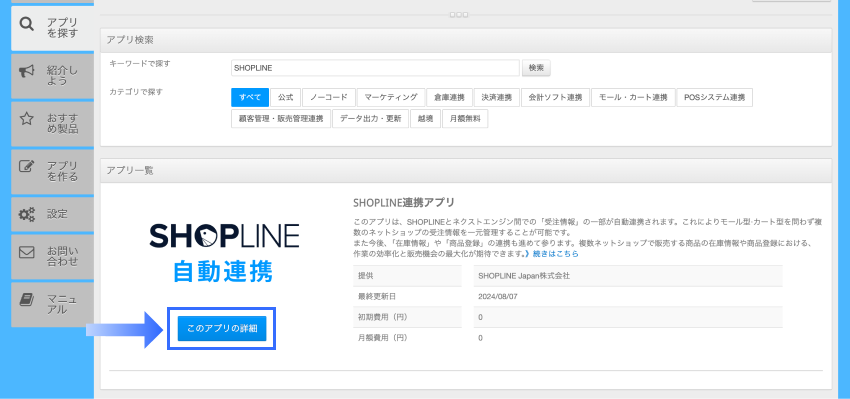This screenshot has height=399, width=850.
Task: Click the SHOPLINE連携アプリ title
Action: click(x=403, y=203)
